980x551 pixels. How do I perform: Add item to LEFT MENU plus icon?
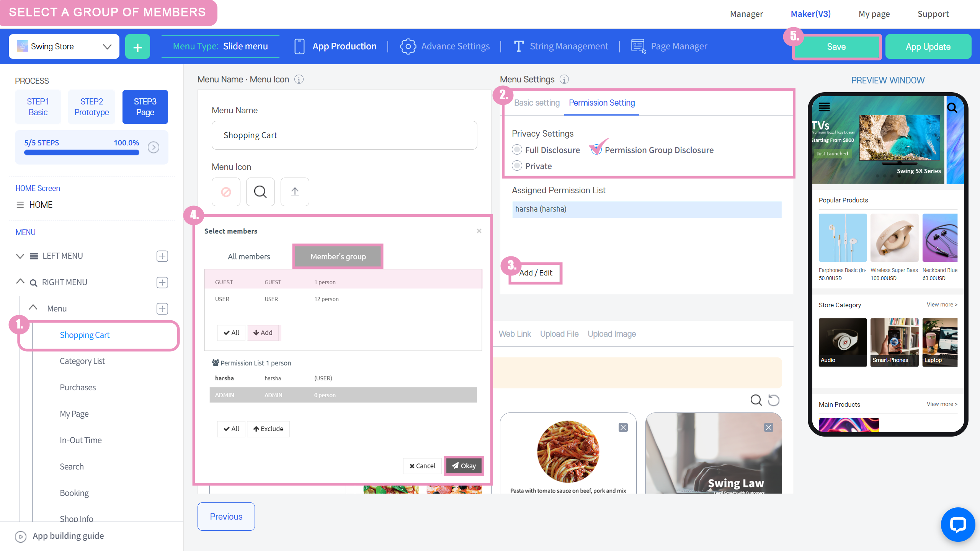click(162, 256)
